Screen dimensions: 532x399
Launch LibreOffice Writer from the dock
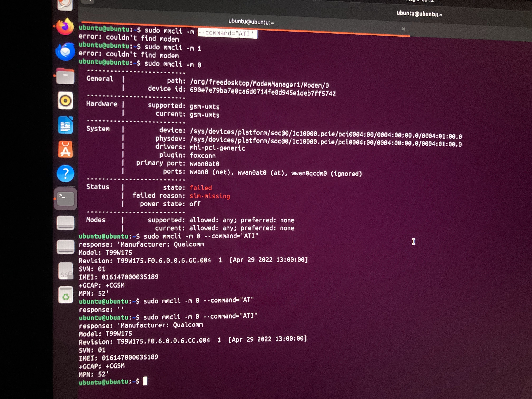[x=65, y=125]
